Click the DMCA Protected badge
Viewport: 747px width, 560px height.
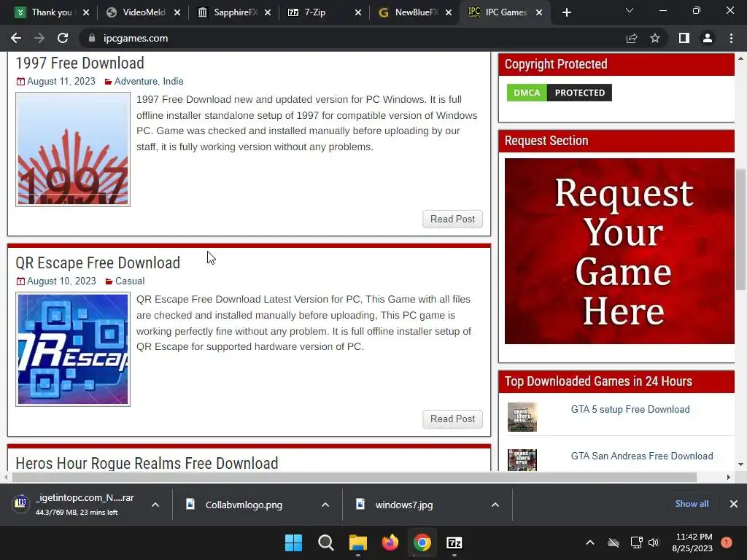tap(560, 93)
